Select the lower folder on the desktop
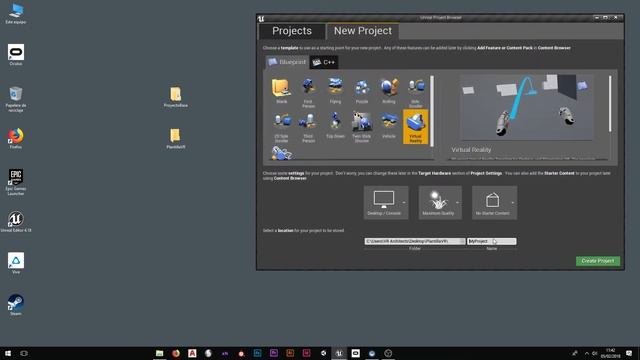The height and width of the screenshot is (360, 640). coord(176,139)
